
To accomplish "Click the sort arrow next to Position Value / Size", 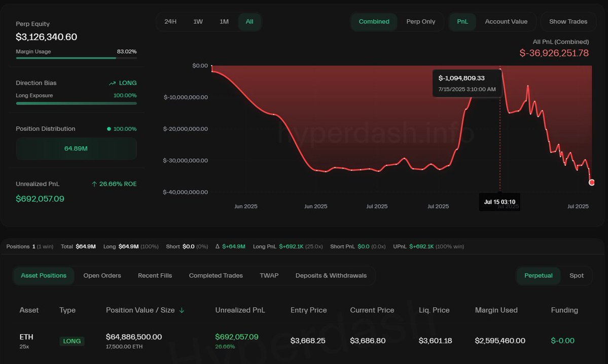I will tap(182, 310).
